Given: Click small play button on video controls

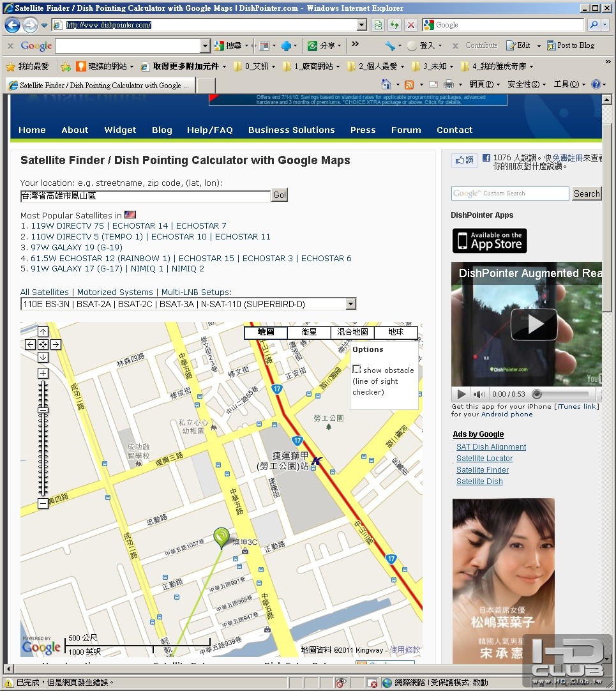Looking at the screenshot, I should [461, 394].
